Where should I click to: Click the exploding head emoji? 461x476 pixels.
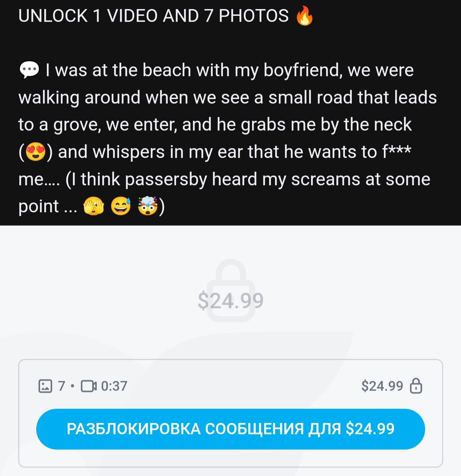(x=147, y=206)
